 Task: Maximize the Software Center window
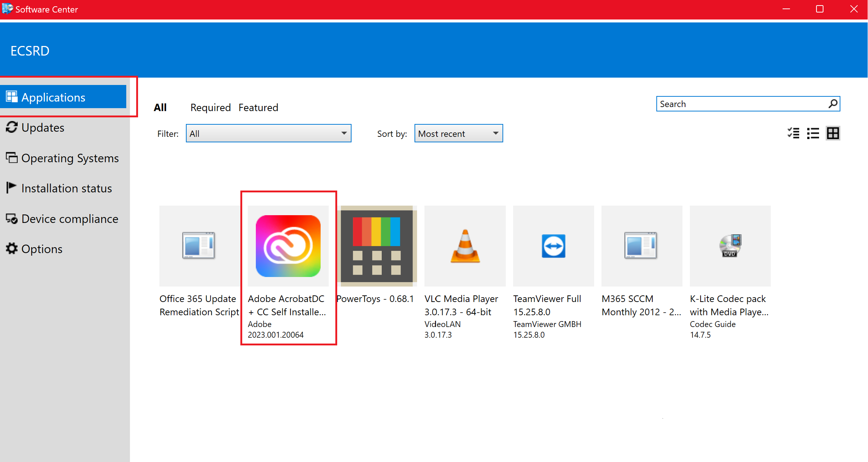click(x=820, y=9)
